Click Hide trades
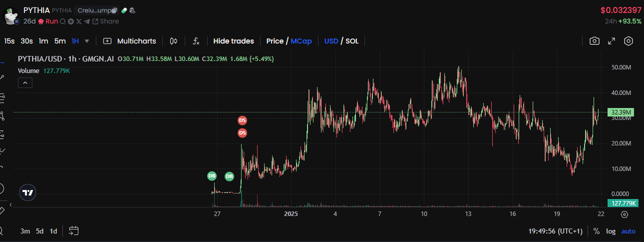Image resolution: width=644 pixels, height=242 pixels. [x=233, y=41]
